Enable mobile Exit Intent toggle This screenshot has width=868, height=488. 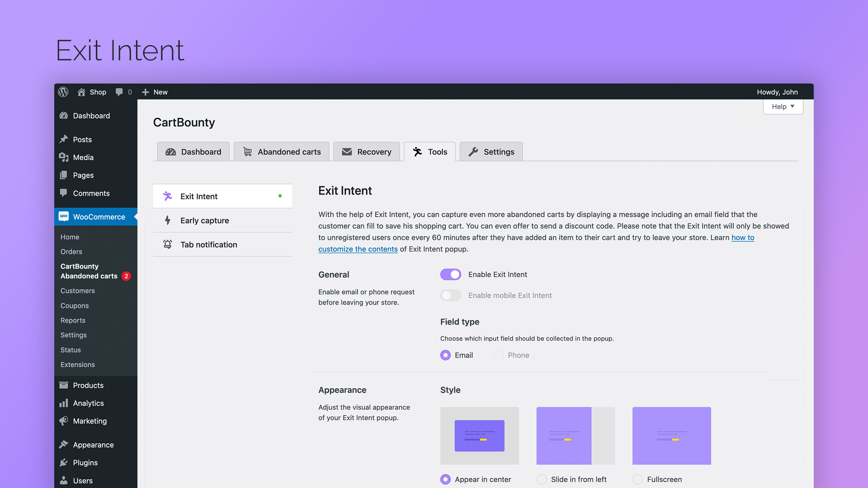(x=450, y=295)
